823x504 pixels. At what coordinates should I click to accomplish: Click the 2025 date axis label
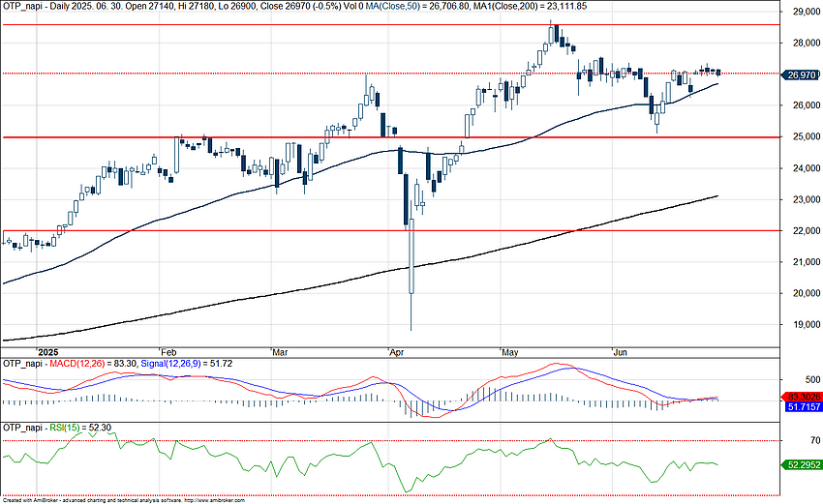(48, 352)
